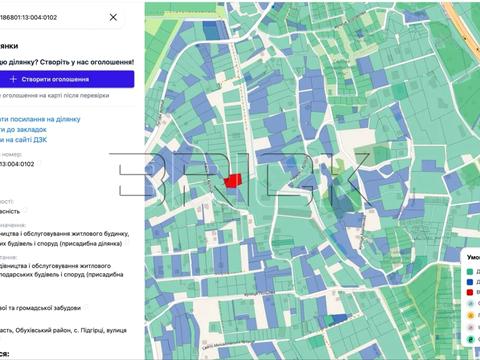Select the red highlighted parcel on map

coord(233,181)
